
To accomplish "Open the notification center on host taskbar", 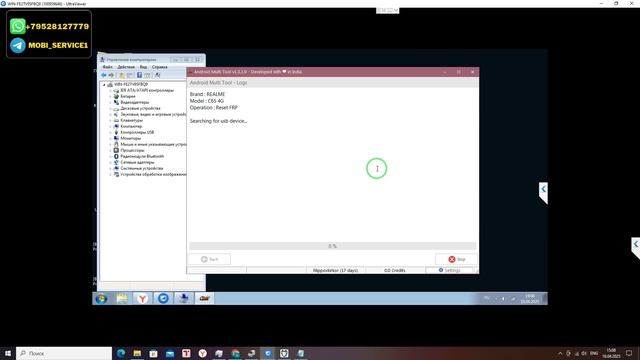I will click(629, 353).
